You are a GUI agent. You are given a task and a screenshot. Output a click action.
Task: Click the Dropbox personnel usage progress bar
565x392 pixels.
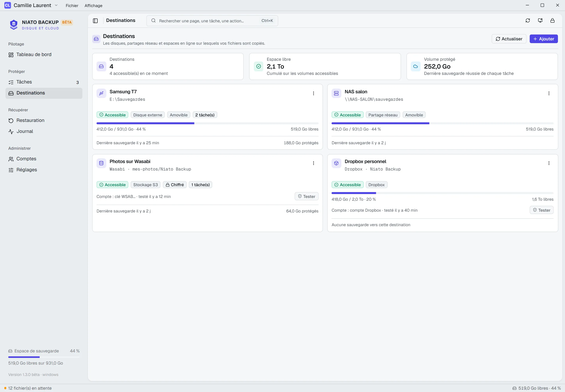click(x=442, y=193)
